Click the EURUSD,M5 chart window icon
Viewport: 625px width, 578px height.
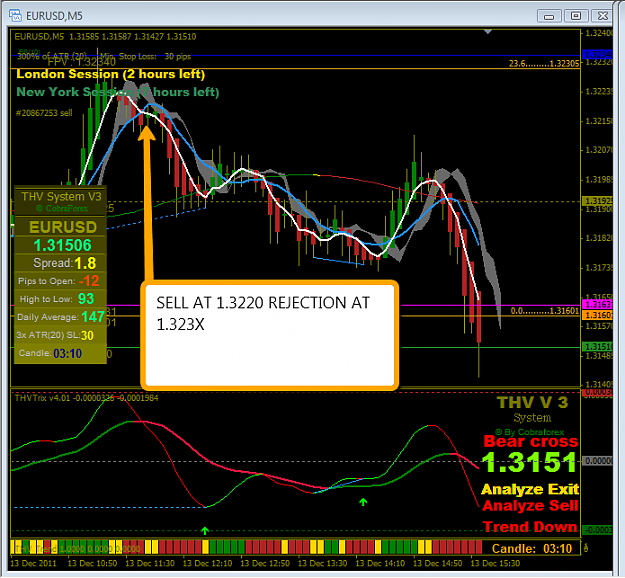16,15
